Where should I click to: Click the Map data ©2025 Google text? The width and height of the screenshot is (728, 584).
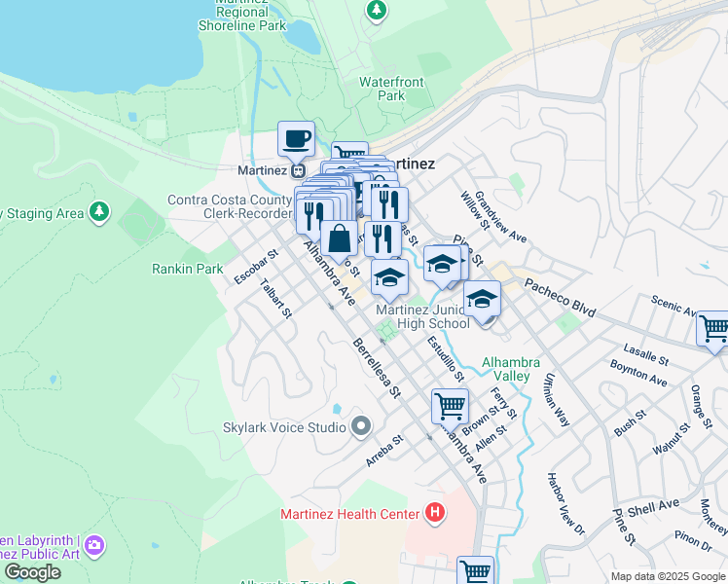click(667, 576)
